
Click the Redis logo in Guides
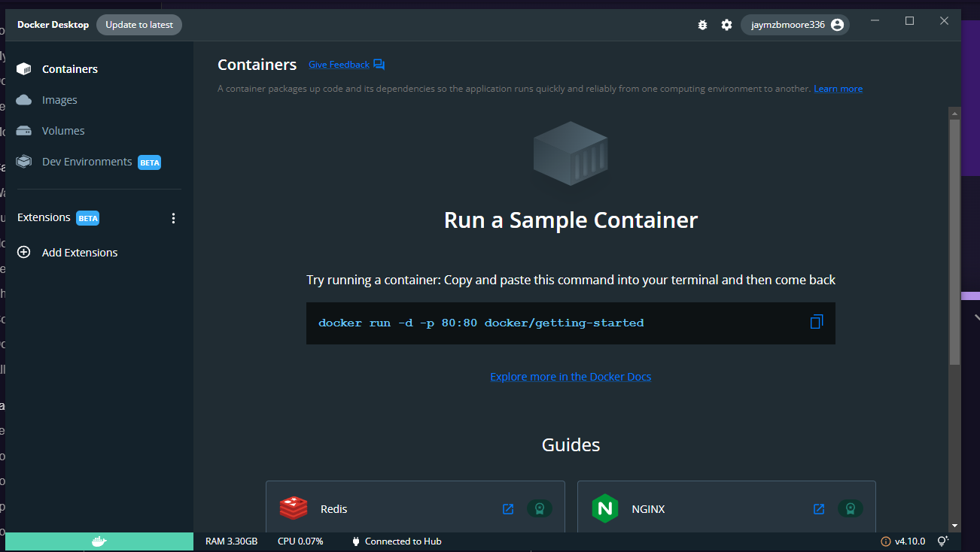293,508
